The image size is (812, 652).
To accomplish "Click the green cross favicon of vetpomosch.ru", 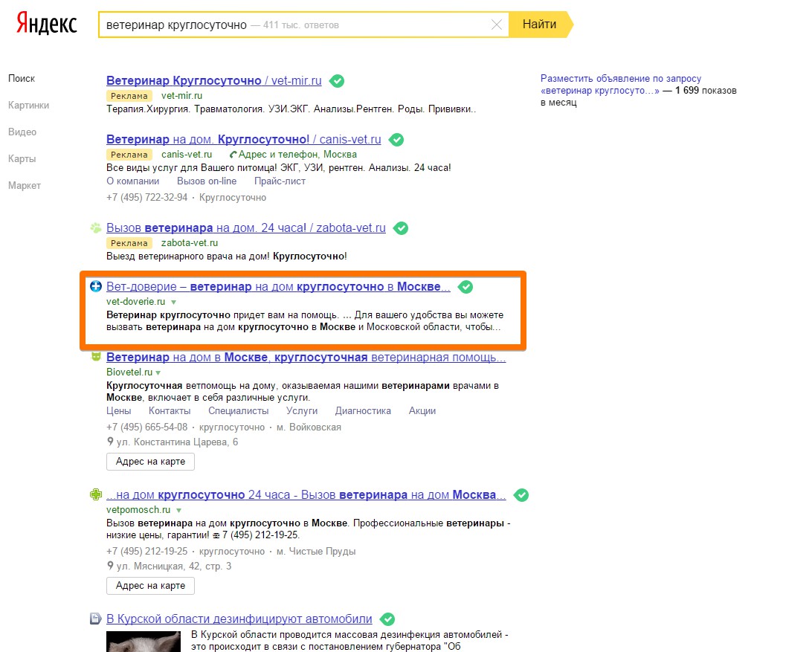I will point(96,494).
